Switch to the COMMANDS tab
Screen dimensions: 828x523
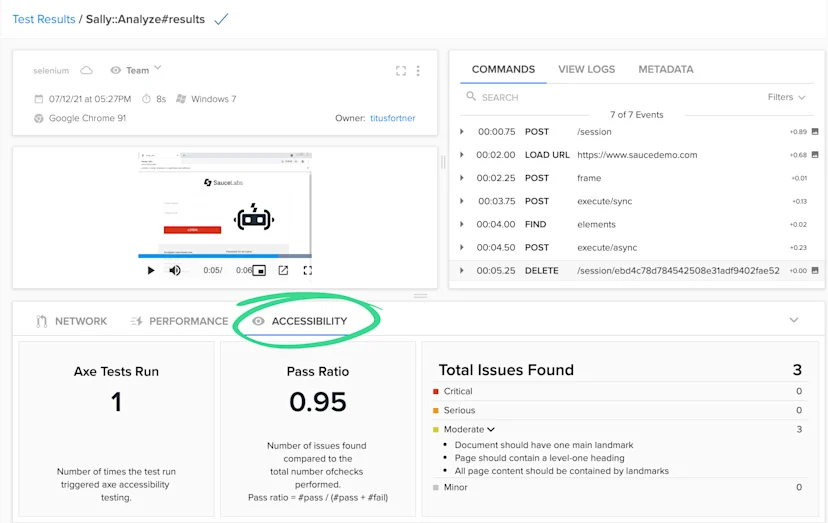(x=503, y=69)
